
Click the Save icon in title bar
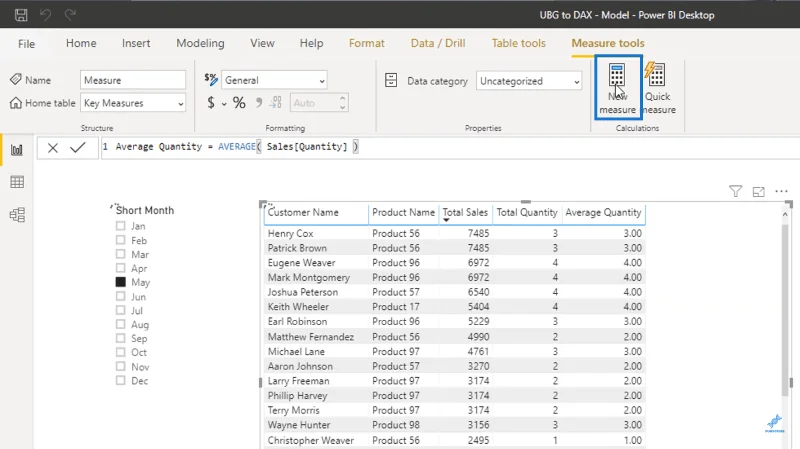click(x=21, y=15)
